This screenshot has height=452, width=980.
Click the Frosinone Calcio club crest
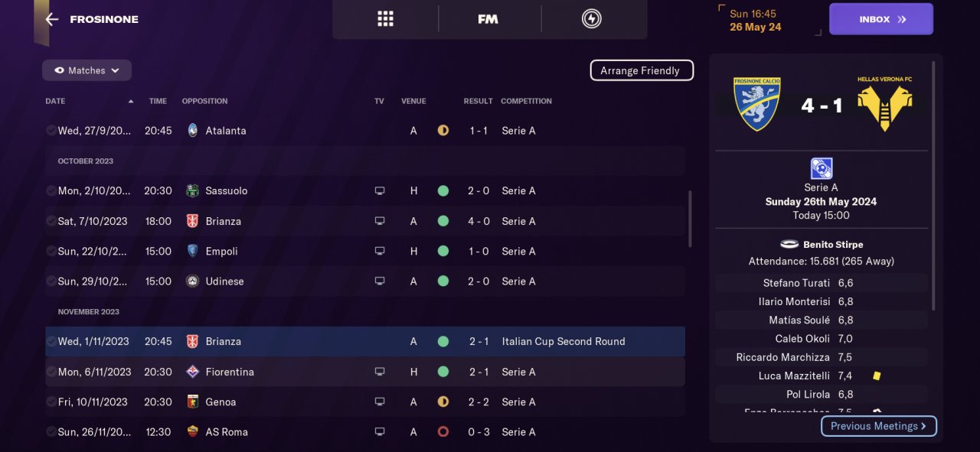pyautogui.click(x=756, y=103)
